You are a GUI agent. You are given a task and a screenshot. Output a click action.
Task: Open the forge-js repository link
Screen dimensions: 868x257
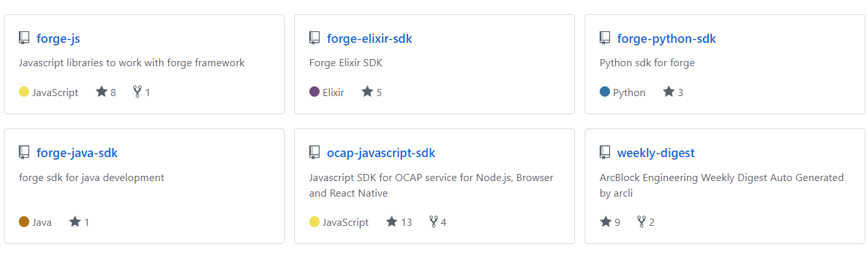(58, 38)
